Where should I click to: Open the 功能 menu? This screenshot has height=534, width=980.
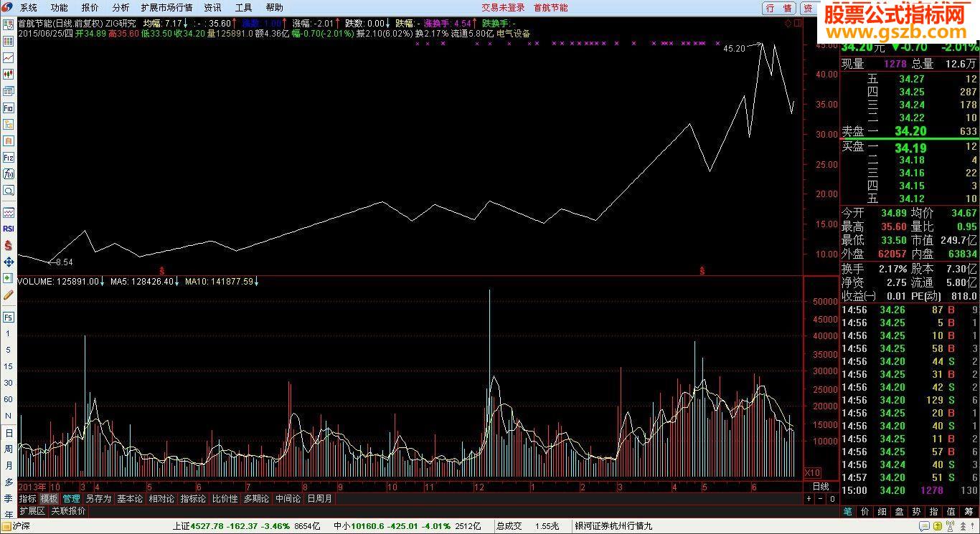click(60, 8)
